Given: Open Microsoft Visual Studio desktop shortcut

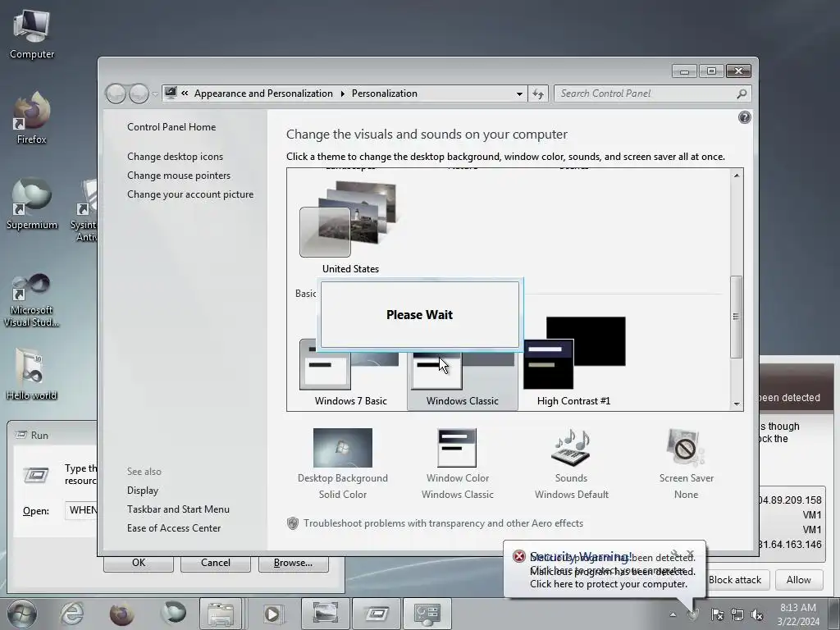Looking at the screenshot, I should click(32, 300).
